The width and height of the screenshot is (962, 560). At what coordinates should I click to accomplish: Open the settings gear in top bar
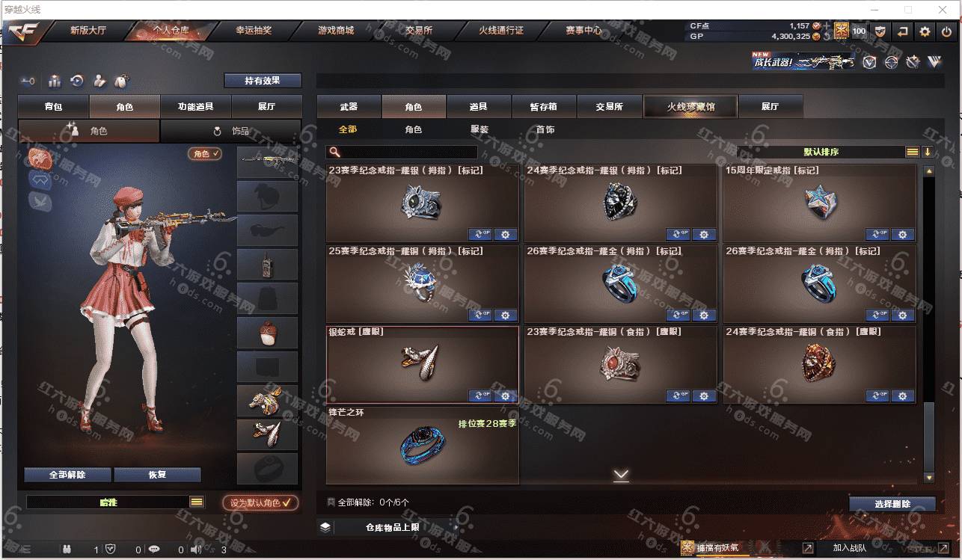(x=925, y=31)
